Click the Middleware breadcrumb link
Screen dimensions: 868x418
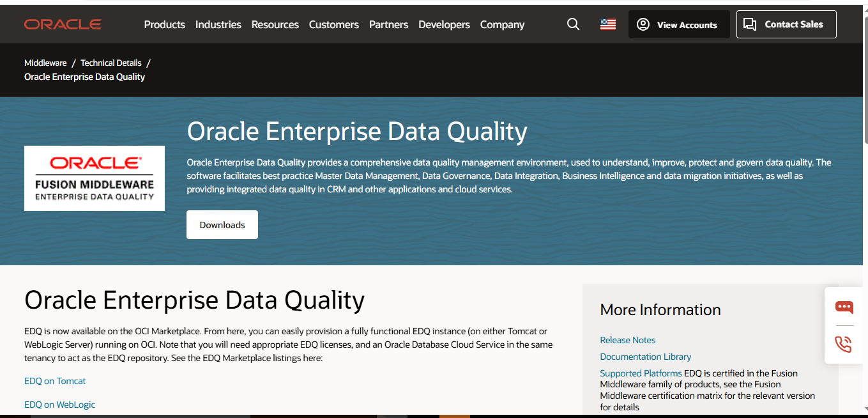[x=45, y=63]
